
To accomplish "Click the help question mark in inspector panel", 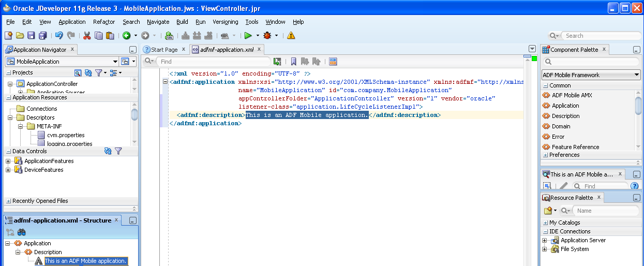I will (x=634, y=186).
